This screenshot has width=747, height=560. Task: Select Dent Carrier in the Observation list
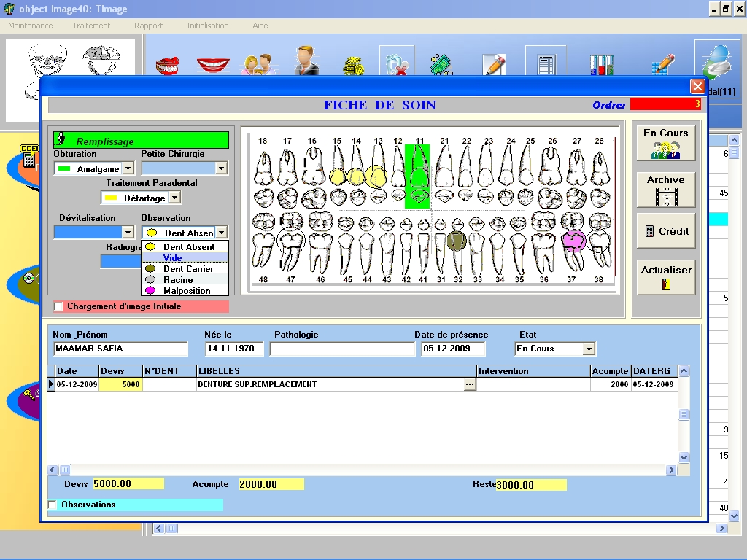187,269
